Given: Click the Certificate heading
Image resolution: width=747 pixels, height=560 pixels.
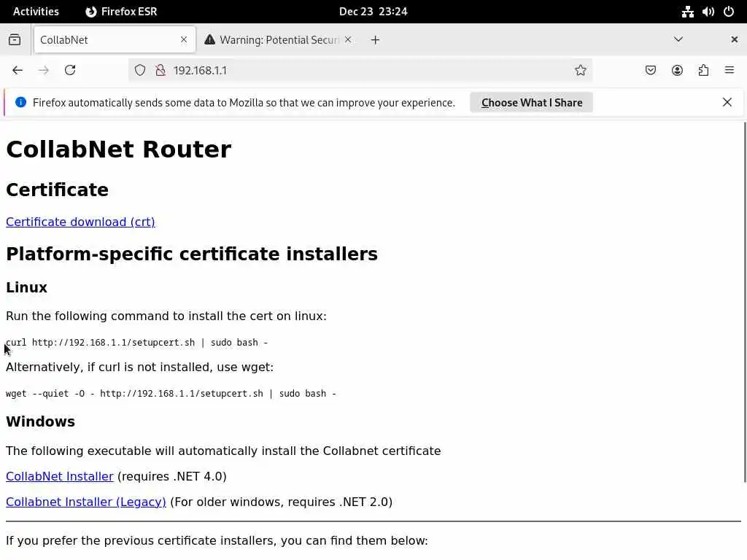Looking at the screenshot, I should tap(57, 190).
